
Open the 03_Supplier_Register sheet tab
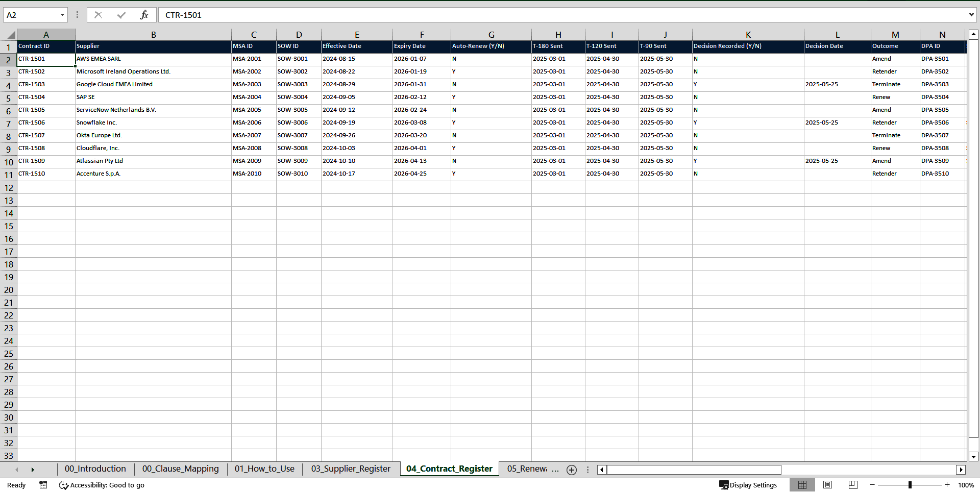tap(351, 469)
